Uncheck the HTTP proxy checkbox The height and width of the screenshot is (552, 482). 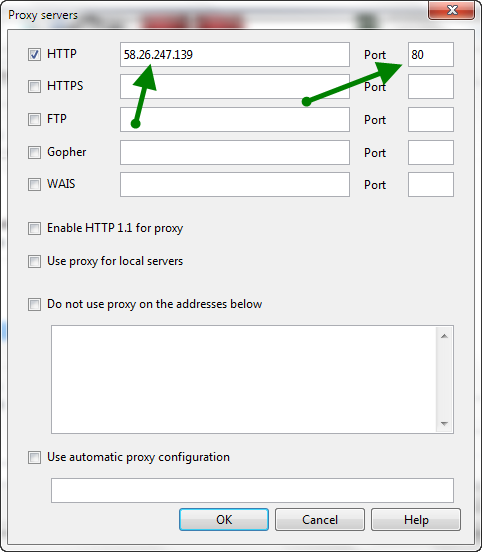(34, 55)
